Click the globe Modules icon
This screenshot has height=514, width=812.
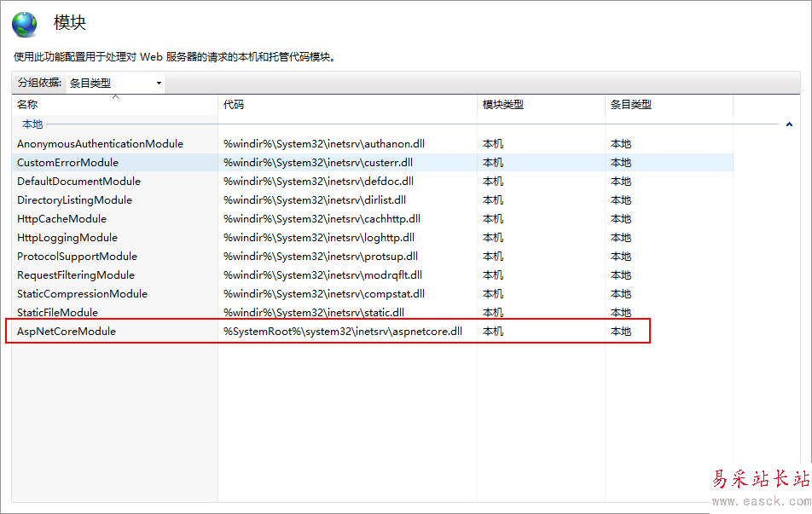(x=25, y=25)
